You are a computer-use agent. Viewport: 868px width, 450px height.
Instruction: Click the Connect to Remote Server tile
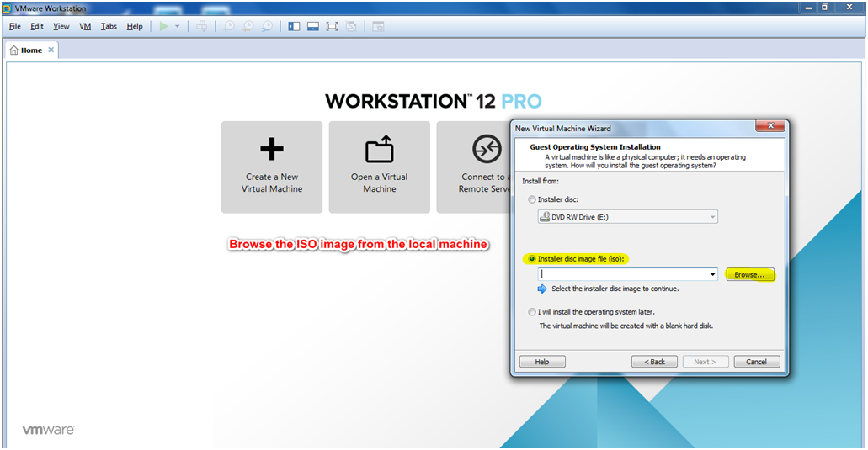(x=474, y=167)
